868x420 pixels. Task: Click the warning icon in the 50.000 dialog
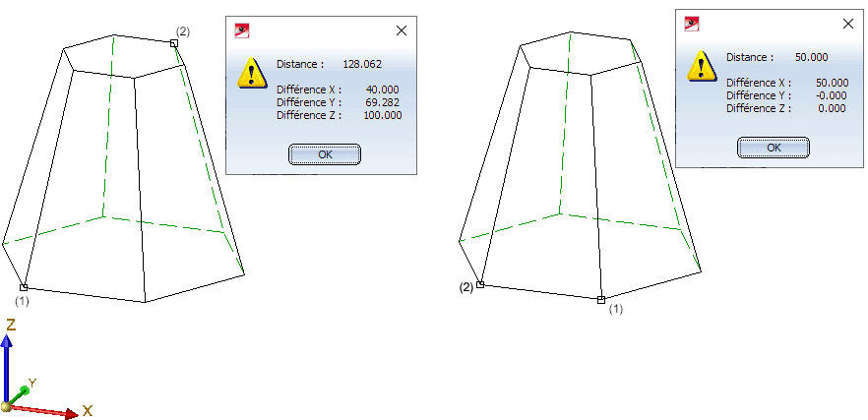702,66
